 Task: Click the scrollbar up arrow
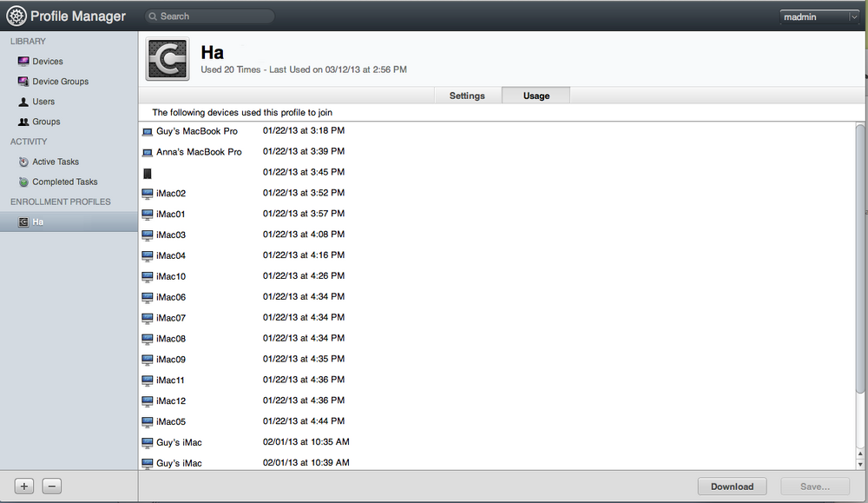pos(860,453)
